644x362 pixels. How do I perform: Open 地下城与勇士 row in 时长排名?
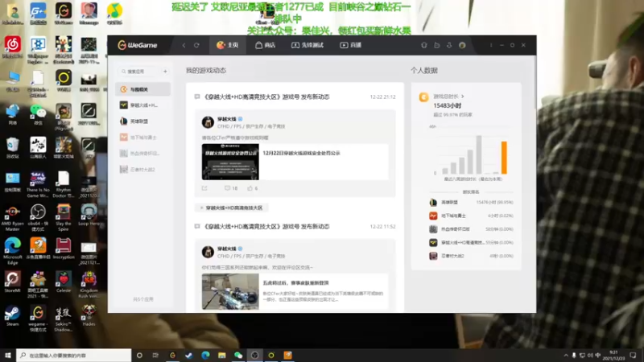point(471,216)
